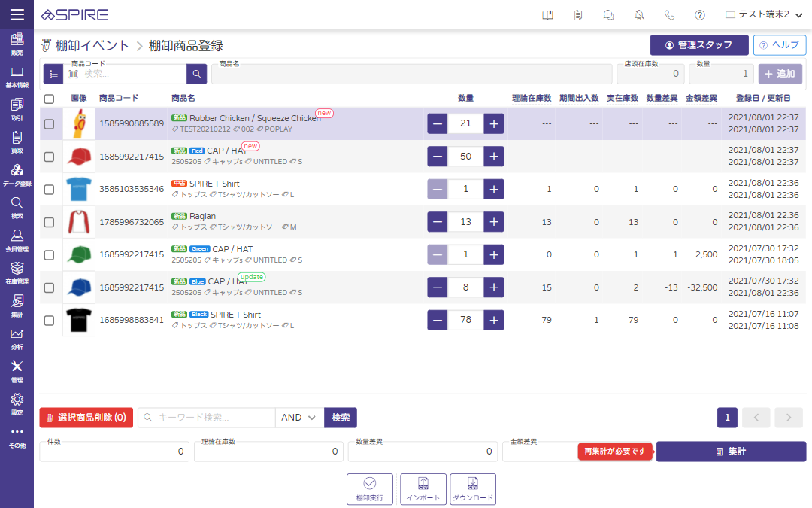
Task: Open the テスト端末2 terminal dropdown
Action: (762, 15)
